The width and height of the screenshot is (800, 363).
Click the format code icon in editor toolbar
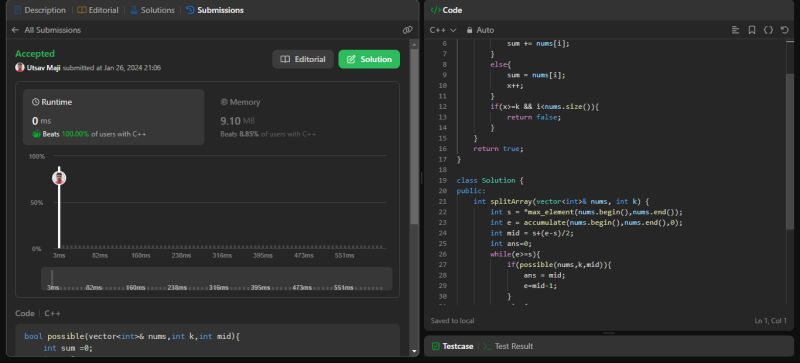pyautogui.click(x=735, y=30)
